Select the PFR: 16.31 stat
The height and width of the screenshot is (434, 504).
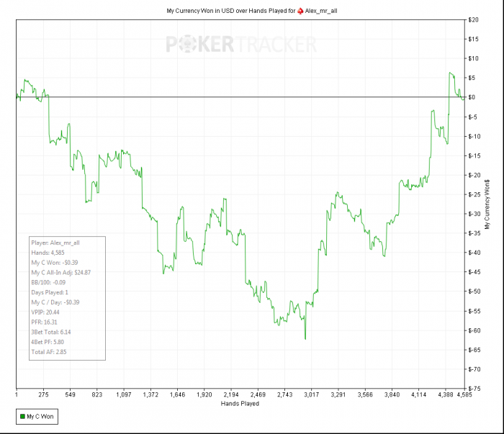click(44, 322)
